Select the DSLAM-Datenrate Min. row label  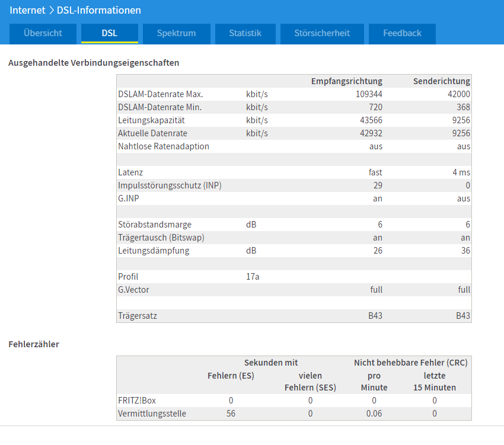(160, 107)
